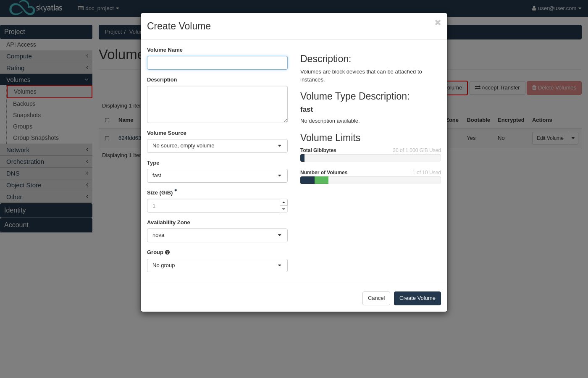This screenshot has width=588, height=378.
Task: Select Backups in the sidebar
Action: 24,104
